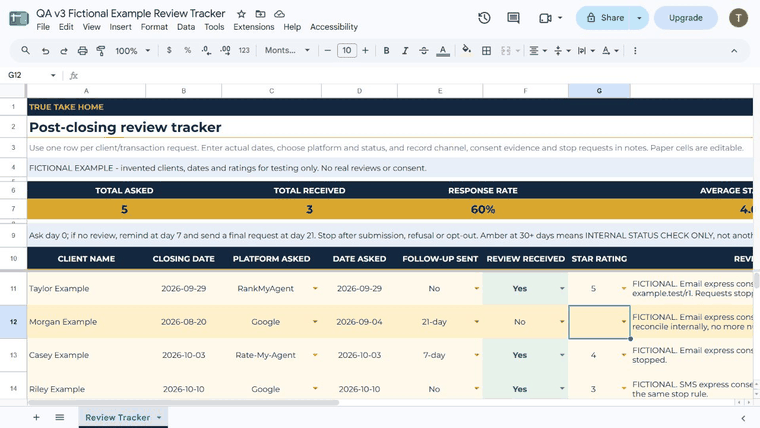Show more toolbar options

tap(635, 50)
